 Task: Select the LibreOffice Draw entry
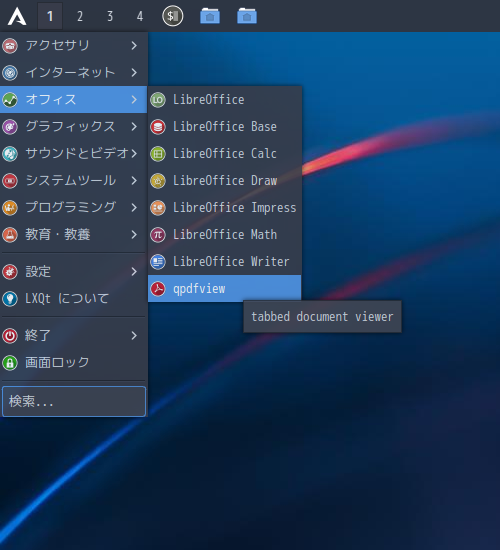tap(225, 181)
